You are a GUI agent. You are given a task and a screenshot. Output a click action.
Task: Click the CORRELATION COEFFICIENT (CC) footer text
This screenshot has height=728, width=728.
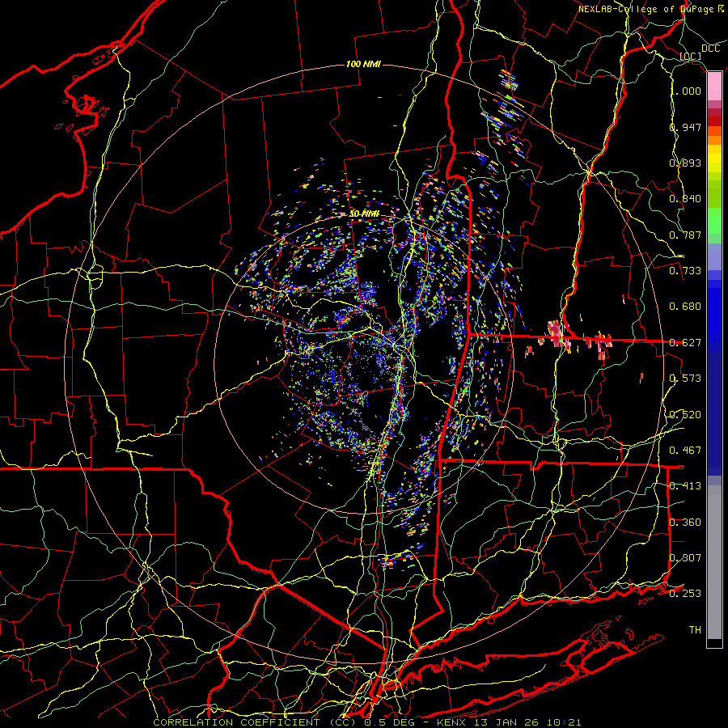pos(255,722)
